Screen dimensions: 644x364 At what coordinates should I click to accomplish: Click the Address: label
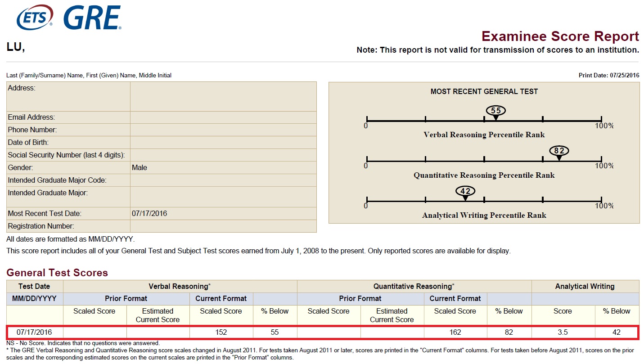21,88
